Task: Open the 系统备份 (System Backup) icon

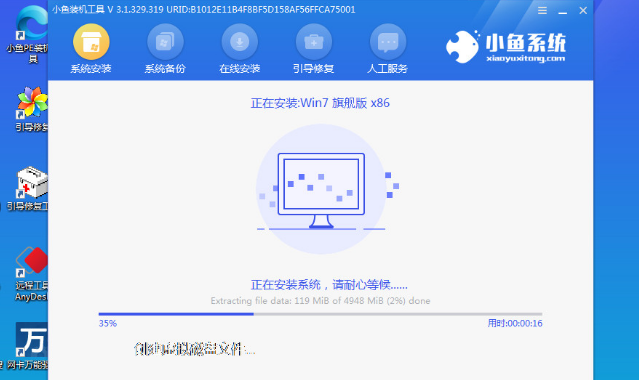Action: (x=165, y=42)
